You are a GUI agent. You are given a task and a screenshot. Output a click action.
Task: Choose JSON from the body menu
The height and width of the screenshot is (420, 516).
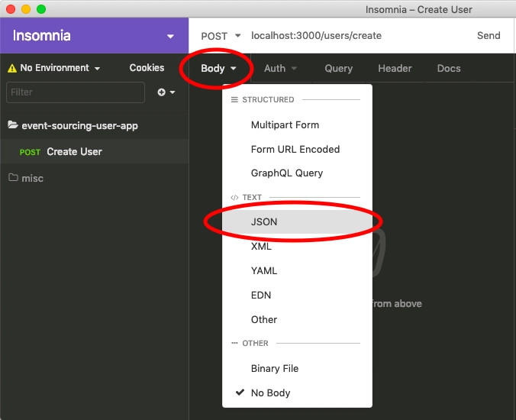[297, 222]
